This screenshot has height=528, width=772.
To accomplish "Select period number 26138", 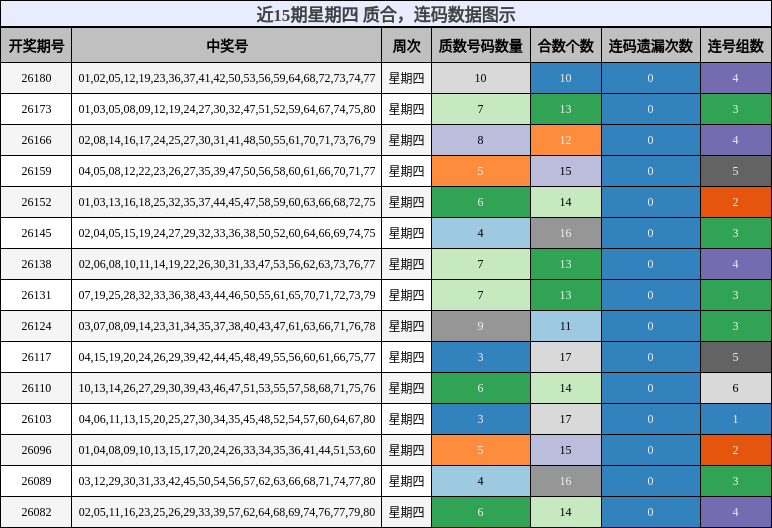I will click(x=36, y=264).
